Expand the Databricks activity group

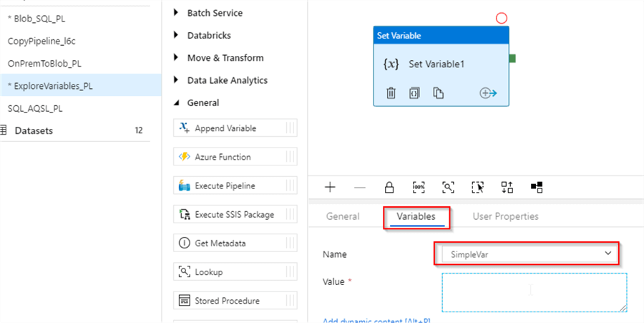point(177,35)
